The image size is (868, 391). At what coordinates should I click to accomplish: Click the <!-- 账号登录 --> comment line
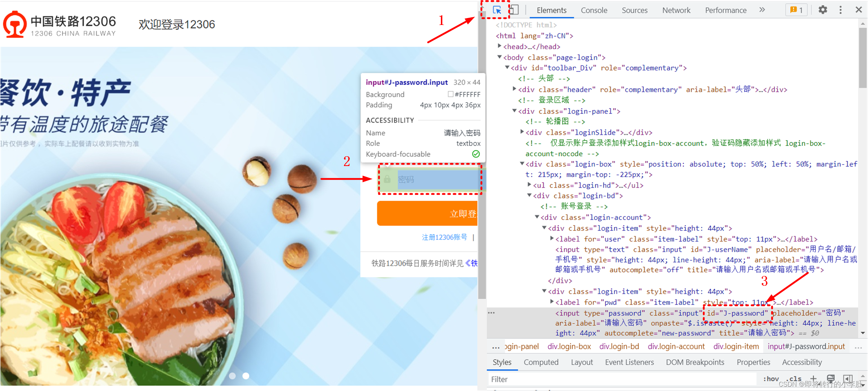(574, 206)
